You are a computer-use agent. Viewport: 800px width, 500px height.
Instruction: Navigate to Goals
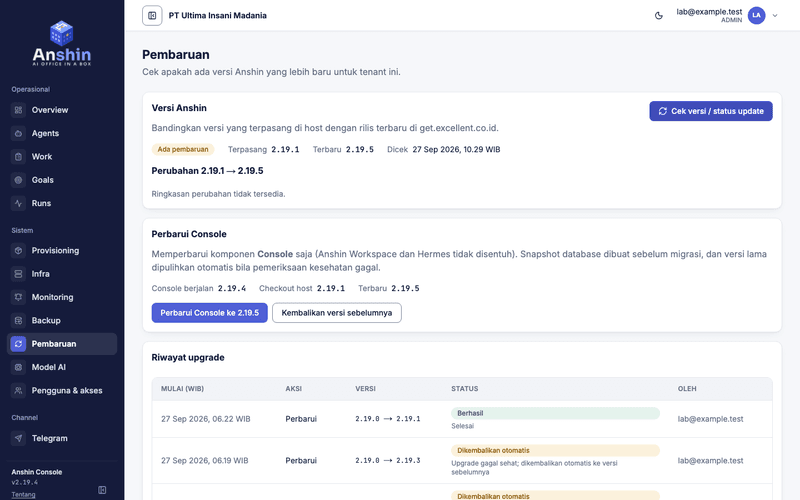coord(62,180)
